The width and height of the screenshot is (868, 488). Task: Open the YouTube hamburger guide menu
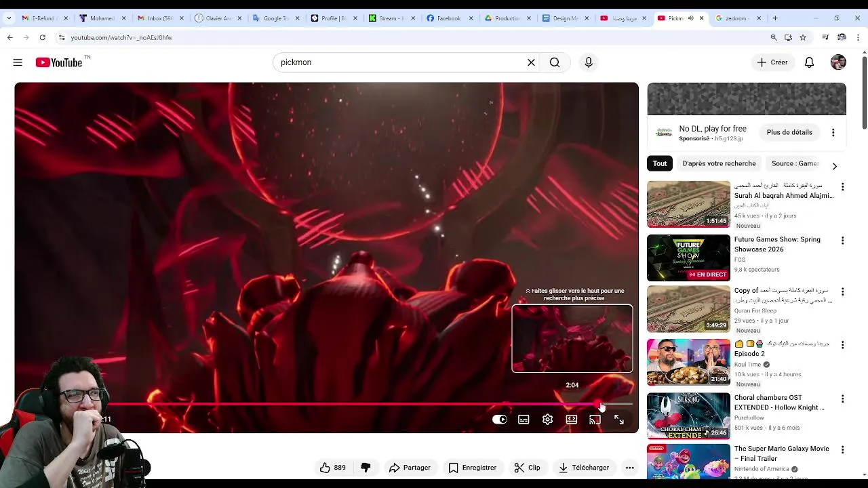18,62
